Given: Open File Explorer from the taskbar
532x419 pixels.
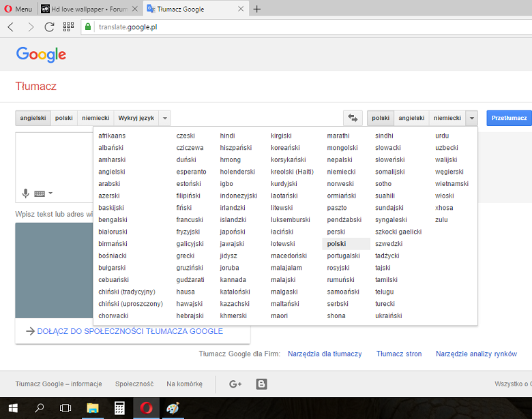Looking at the screenshot, I should click(x=93, y=408).
